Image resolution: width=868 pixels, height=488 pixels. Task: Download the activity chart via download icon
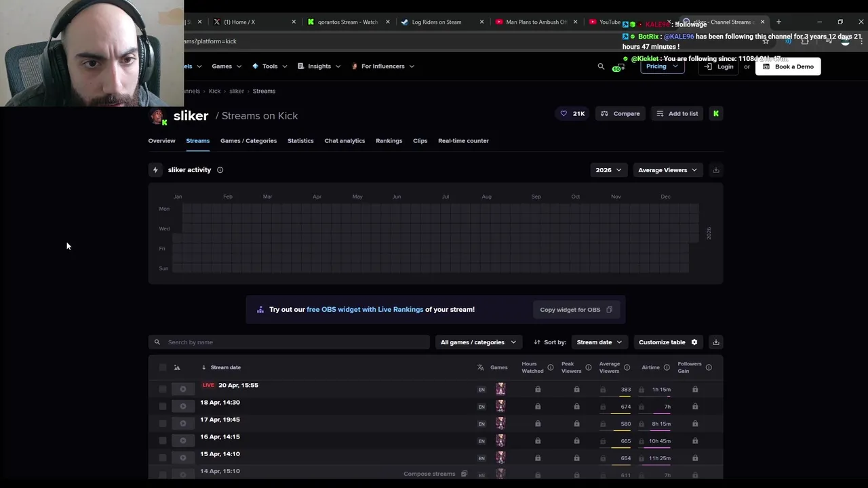click(715, 170)
